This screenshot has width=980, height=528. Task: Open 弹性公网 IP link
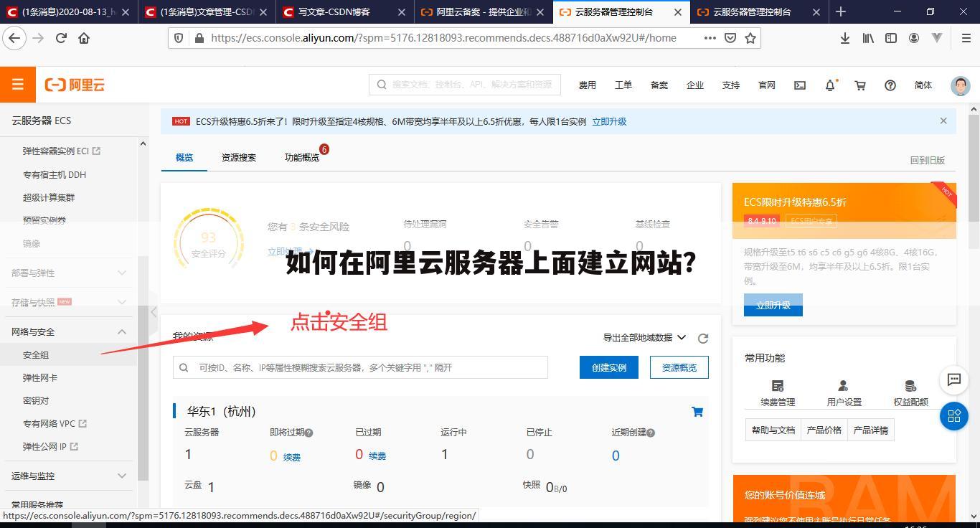point(50,446)
